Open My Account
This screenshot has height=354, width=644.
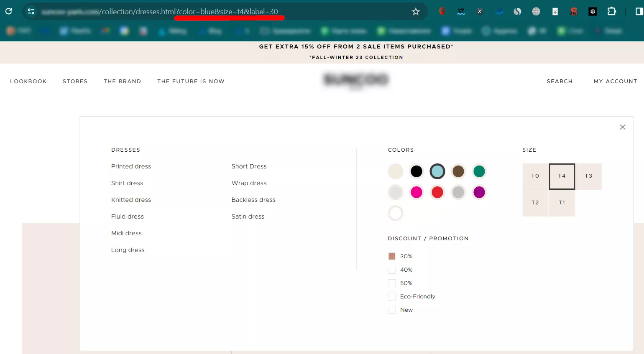pyautogui.click(x=616, y=81)
